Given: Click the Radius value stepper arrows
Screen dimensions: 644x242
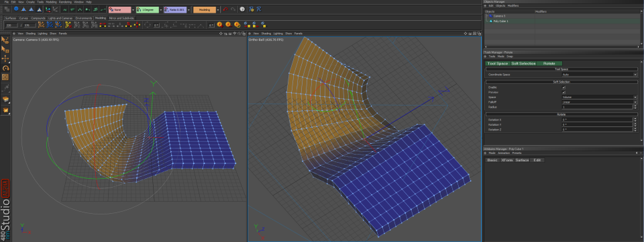Looking at the screenshot, I should click(x=635, y=107).
